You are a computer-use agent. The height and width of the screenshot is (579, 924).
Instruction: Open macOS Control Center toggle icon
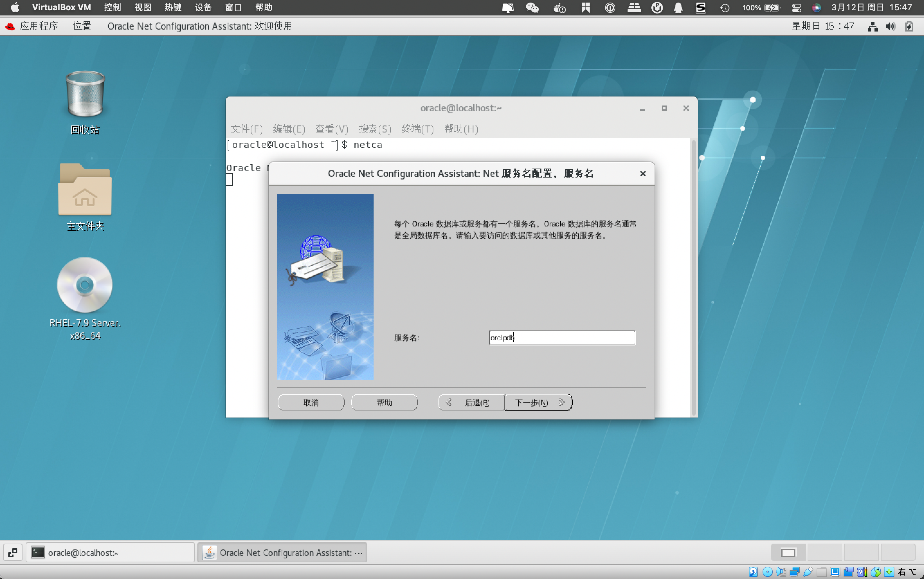click(797, 7)
